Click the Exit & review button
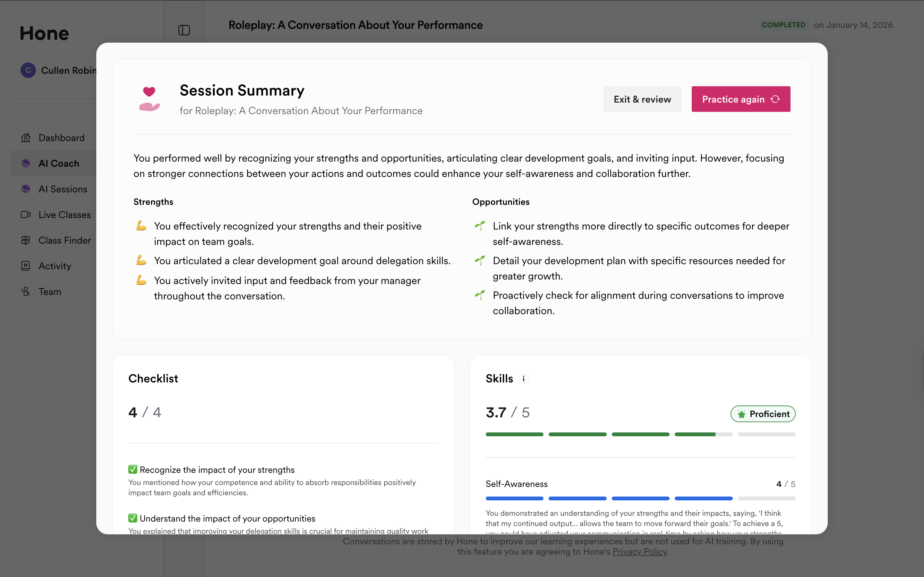 (x=642, y=99)
